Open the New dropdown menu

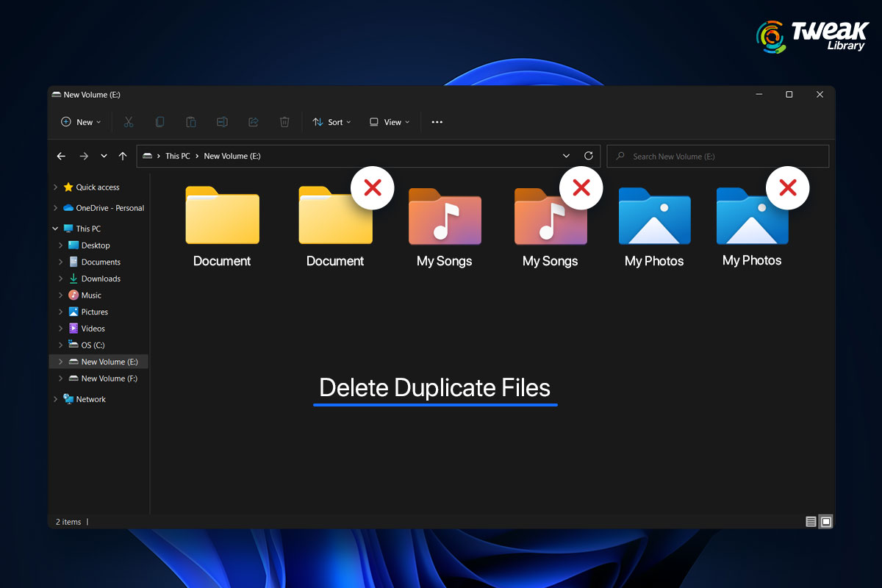[x=81, y=122]
